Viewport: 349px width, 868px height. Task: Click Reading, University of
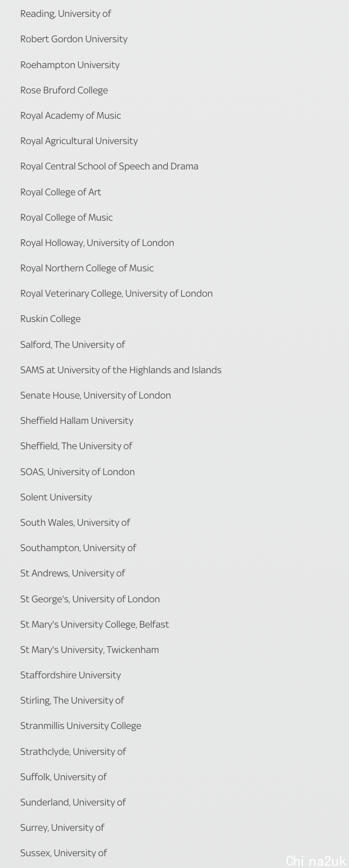[65, 14]
